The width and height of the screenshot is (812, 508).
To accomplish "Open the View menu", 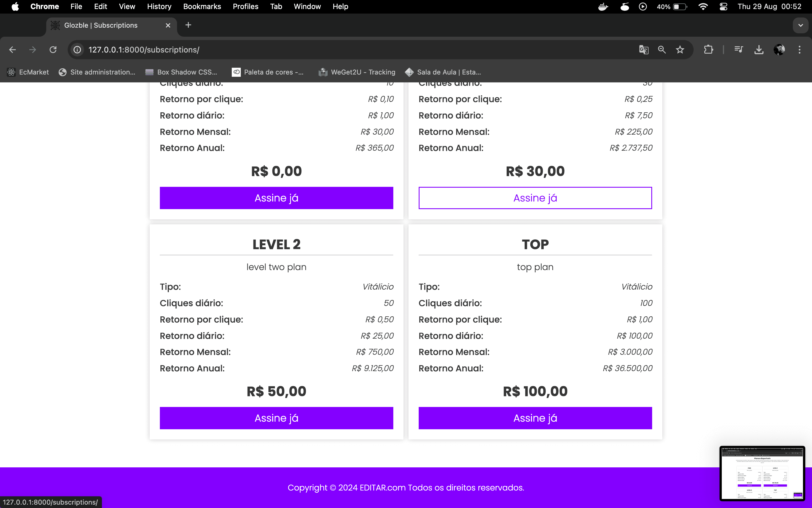I will (127, 6).
